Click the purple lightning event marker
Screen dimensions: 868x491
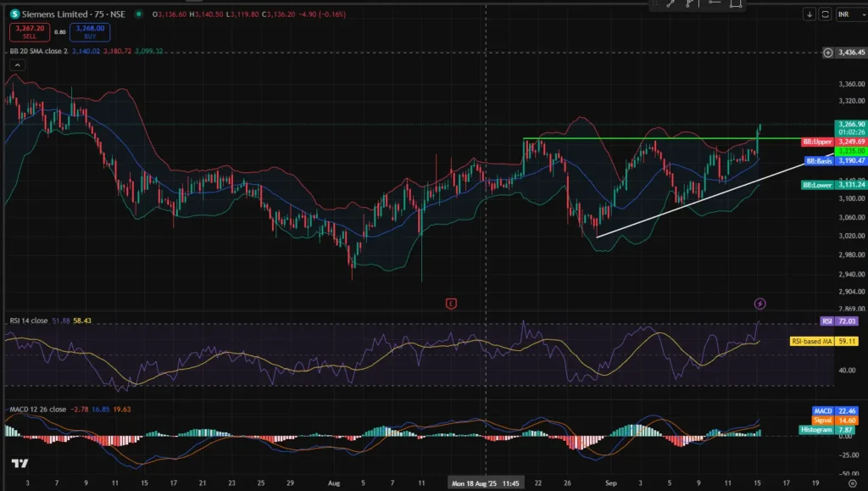point(760,303)
